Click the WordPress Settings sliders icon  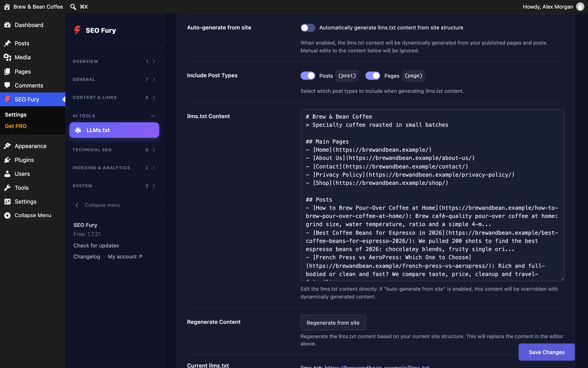tap(7, 201)
